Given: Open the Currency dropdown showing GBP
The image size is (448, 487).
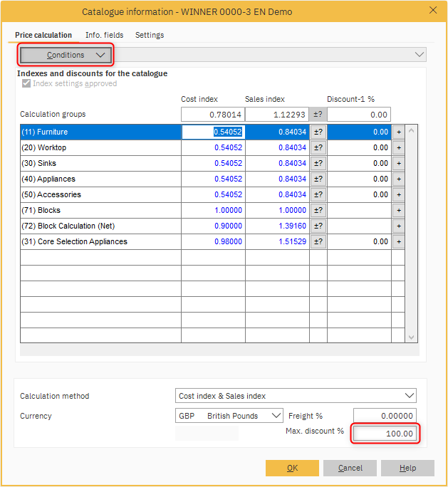Looking at the screenshot, I should click(230, 416).
